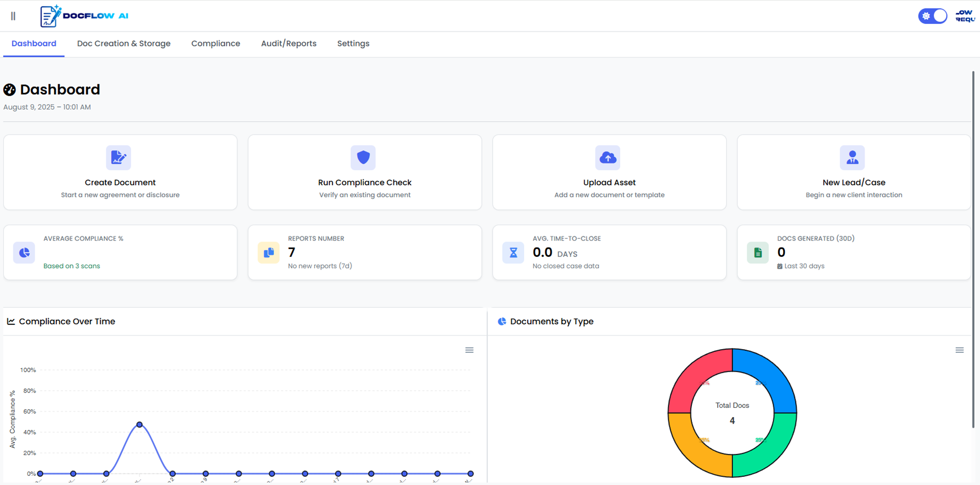The image size is (980, 485).
Task: Click the Create Document card title
Action: pos(120,182)
